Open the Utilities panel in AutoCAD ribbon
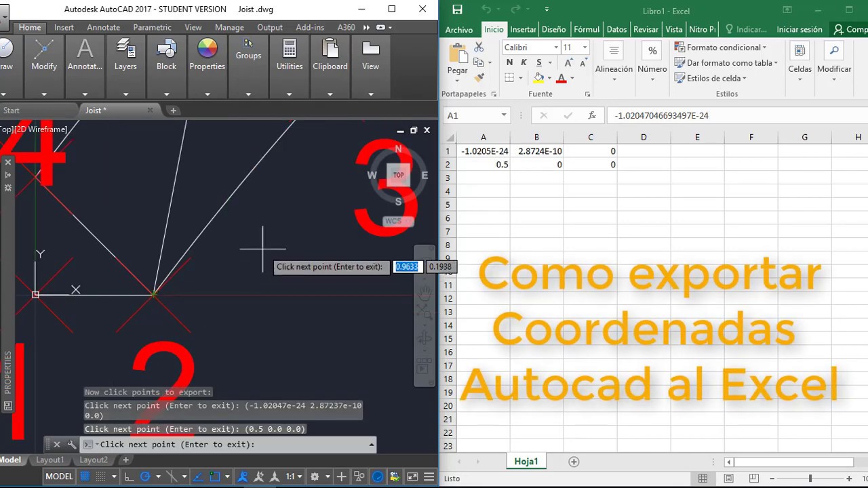The image size is (868, 488). tap(290, 66)
